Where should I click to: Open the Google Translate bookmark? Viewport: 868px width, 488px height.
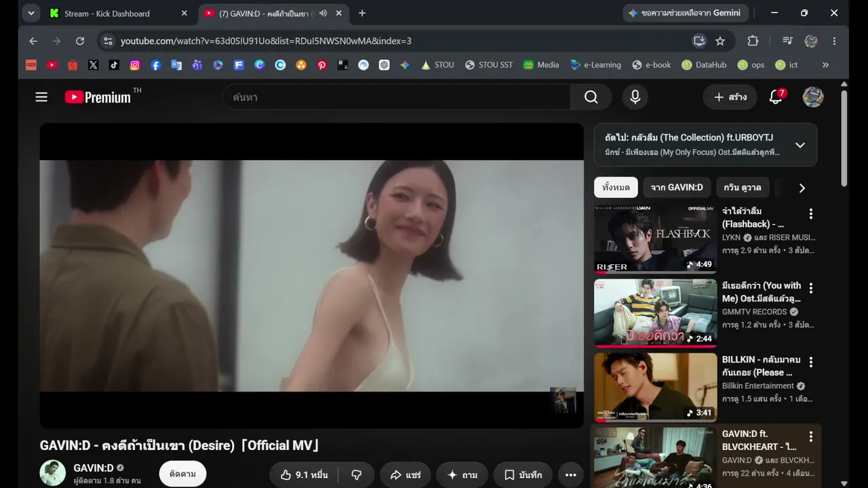pos(176,65)
